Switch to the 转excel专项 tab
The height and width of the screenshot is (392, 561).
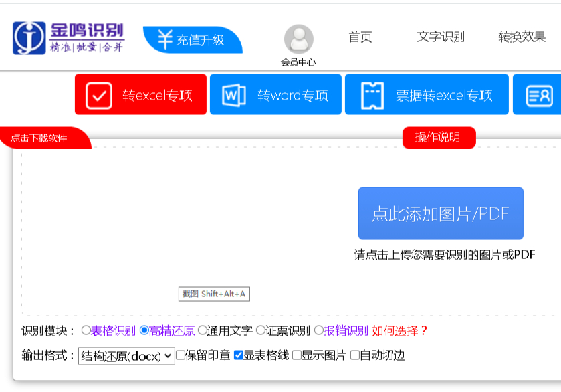pos(140,94)
